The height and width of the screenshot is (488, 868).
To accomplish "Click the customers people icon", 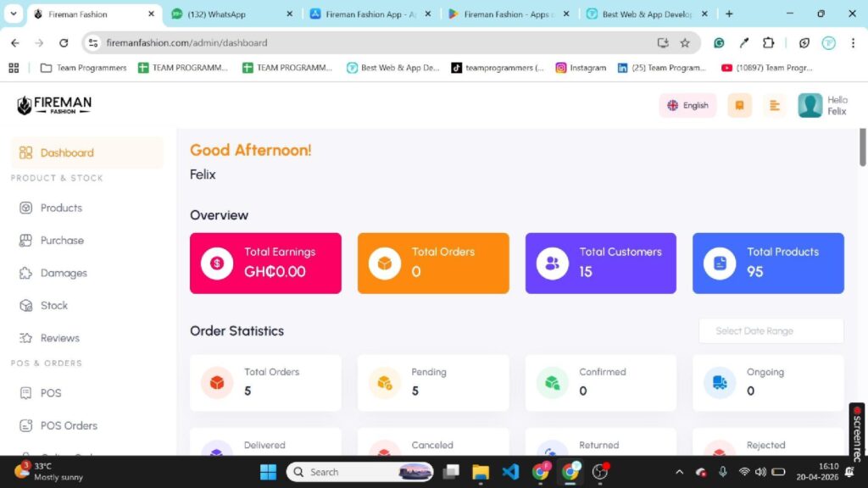I will pos(552,263).
